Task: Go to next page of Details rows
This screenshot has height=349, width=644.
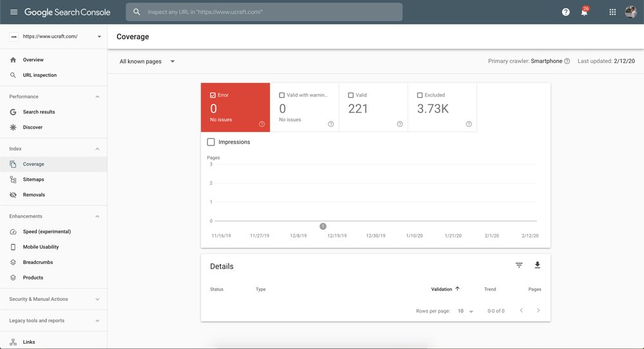Action: coord(538,310)
